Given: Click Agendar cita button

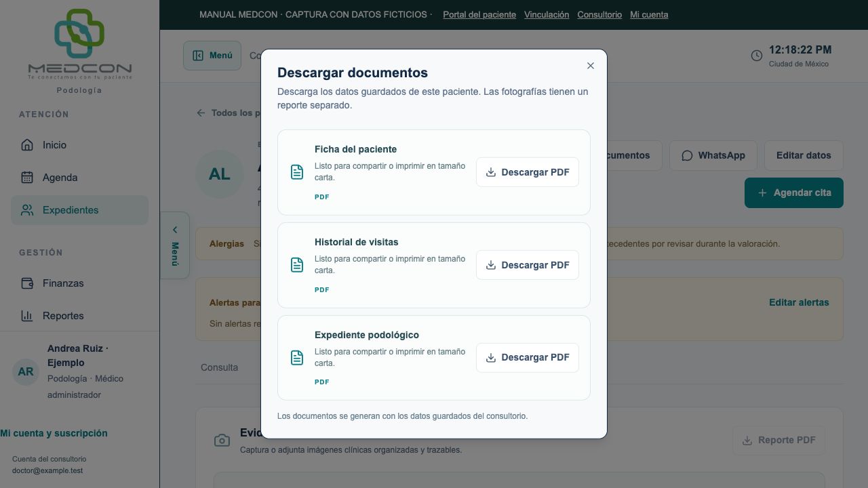Looking at the screenshot, I should [x=794, y=192].
